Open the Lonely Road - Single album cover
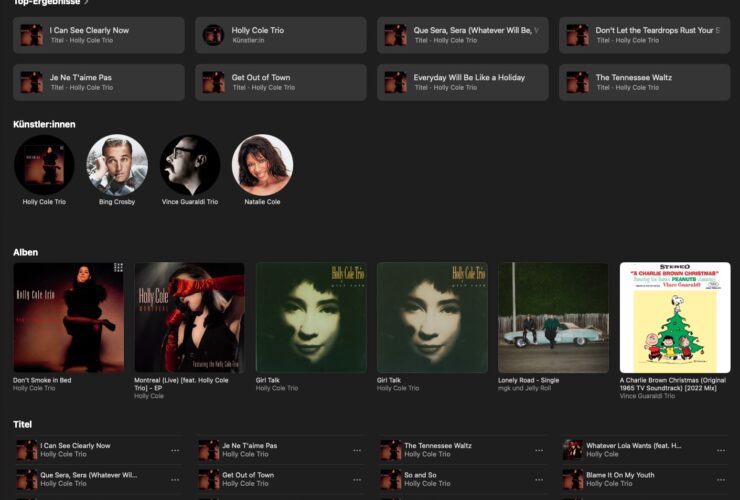The image size is (740, 500). [x=553, y=317]
